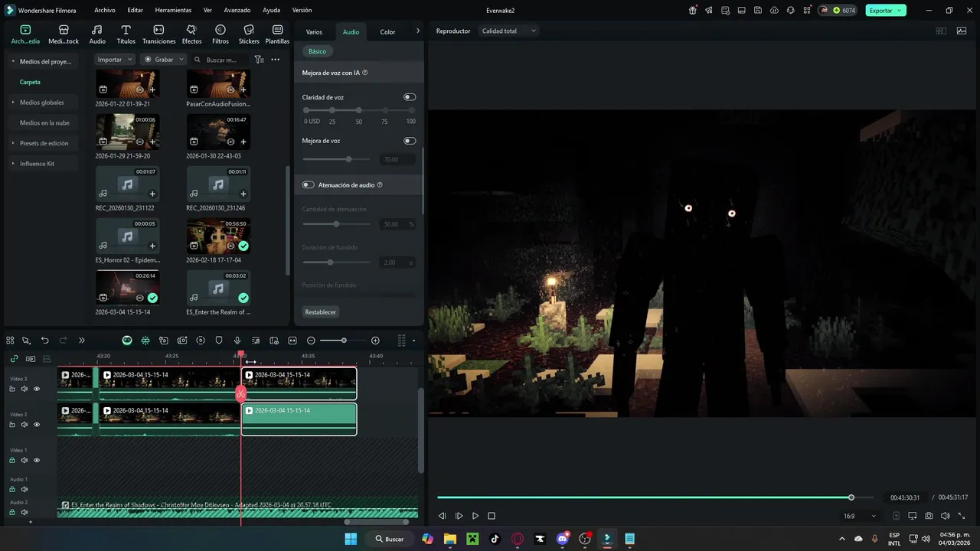Screen dimensions: 980x551
Task: Mute the Video 3 track speaker
Action: point(24,389)
